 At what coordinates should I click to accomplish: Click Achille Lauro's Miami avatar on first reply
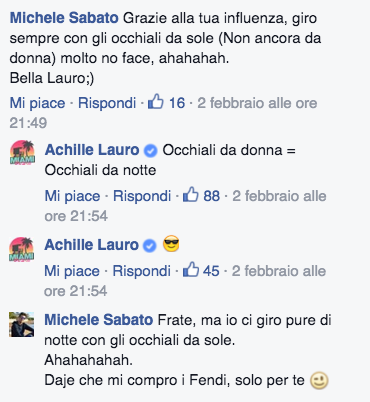(x=22, y=152)
